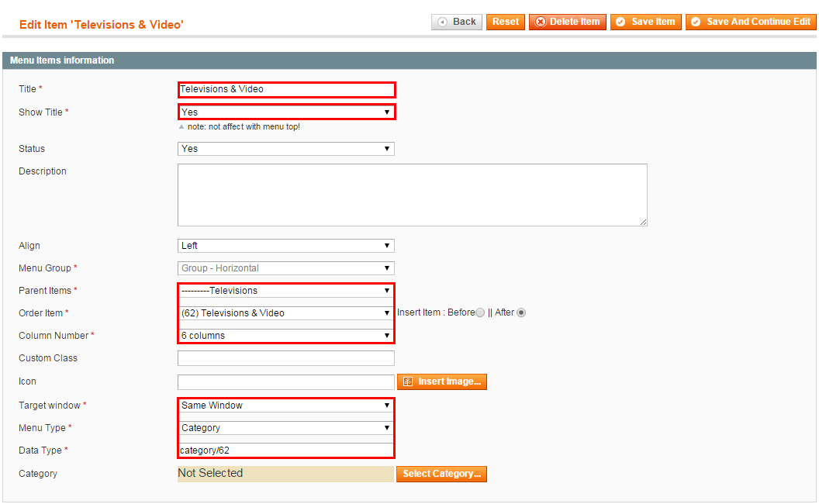Screen dimensions: 819x504
Task: Click the Description textarea resize handle
Action: [643, 223]
